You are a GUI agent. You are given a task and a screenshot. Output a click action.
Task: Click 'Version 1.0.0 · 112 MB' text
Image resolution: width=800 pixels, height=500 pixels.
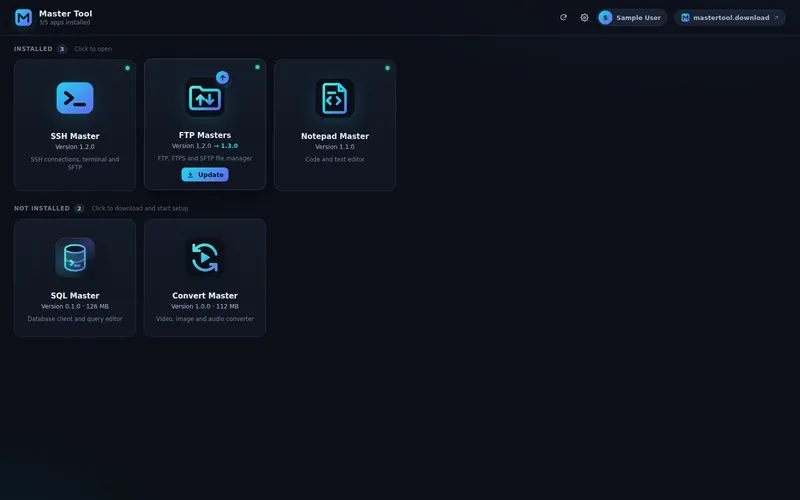click(205, 307)
